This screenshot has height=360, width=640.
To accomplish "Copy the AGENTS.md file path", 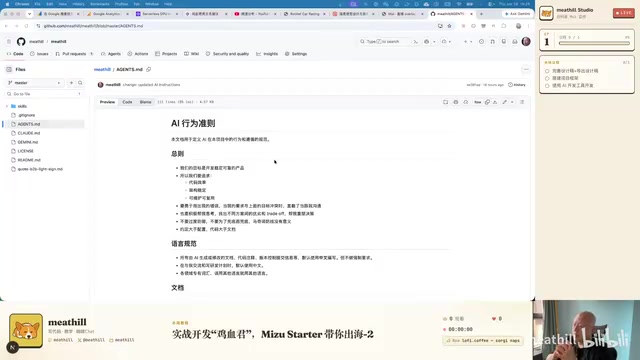I will click(149, 69).
